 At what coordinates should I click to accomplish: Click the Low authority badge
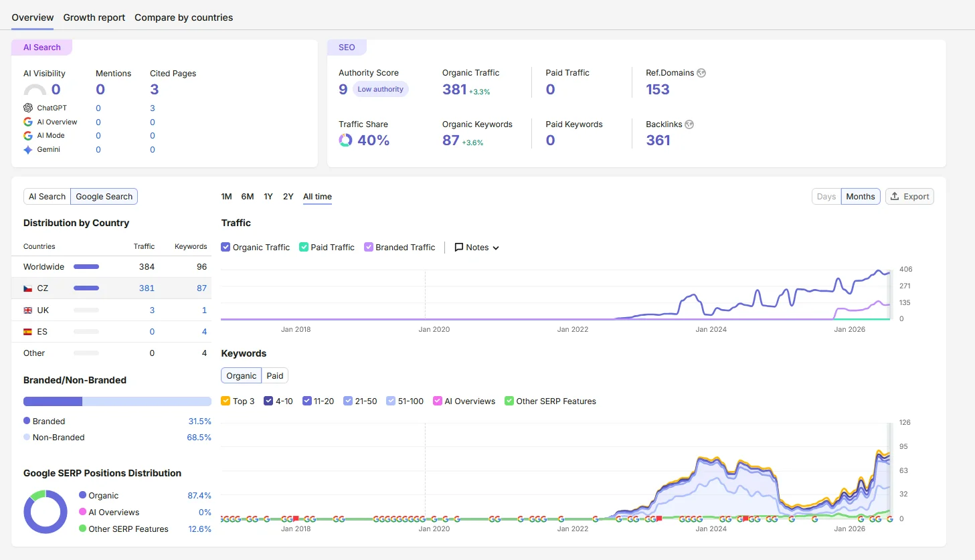pyautogui.click(x=380, y=89)
